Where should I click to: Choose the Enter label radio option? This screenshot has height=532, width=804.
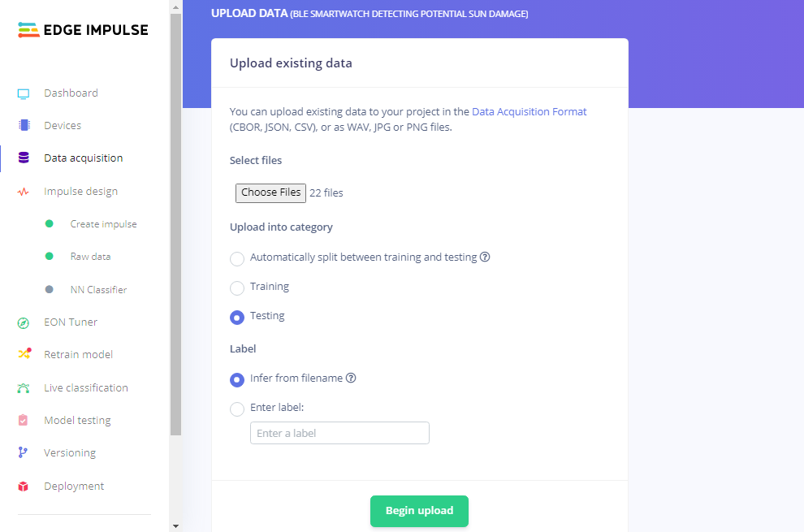[x=237, y=409]
